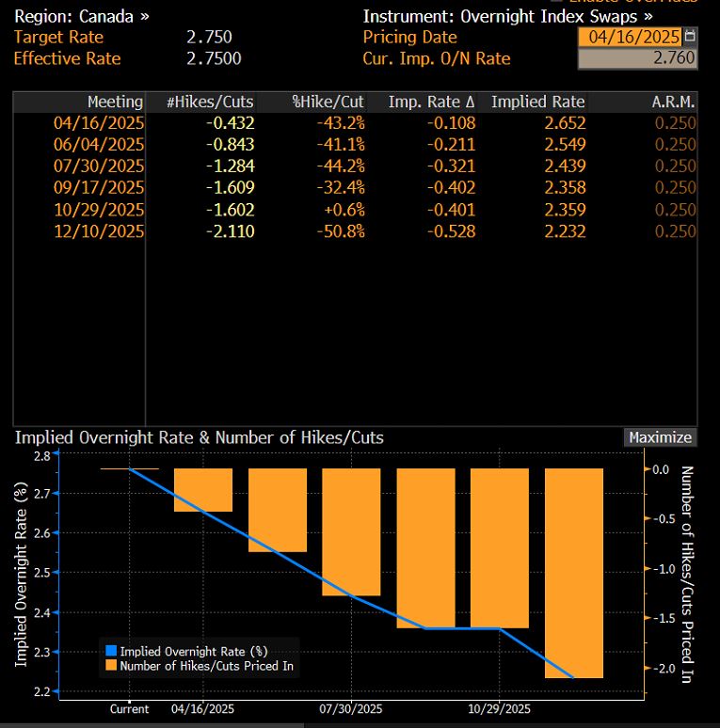Click the Cur. Imp. O/N Rate field 2.760
Viewport: 720px width, 728px height.
tap(637, 58)
